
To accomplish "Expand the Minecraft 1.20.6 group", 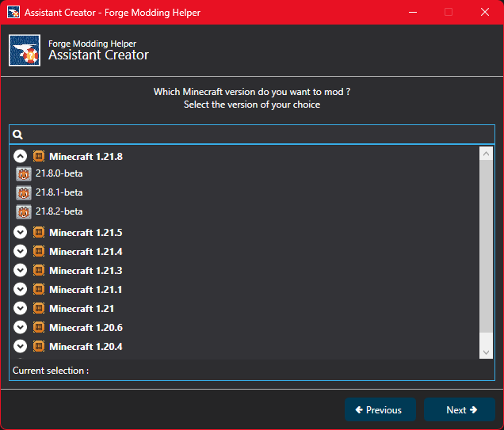I will 20,327.
